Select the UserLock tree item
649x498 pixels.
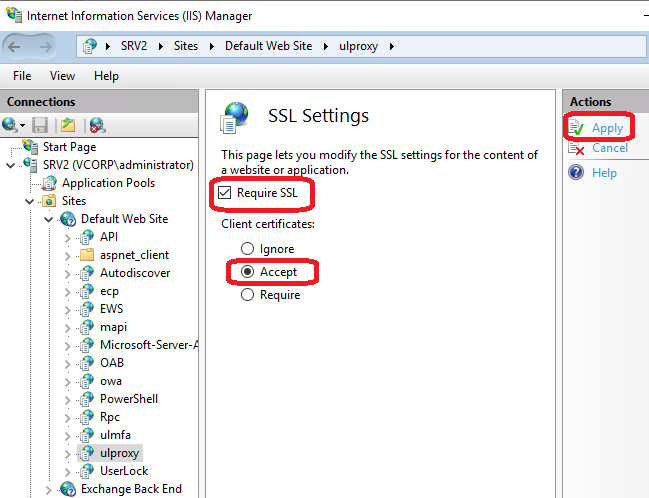pos(124,471)
